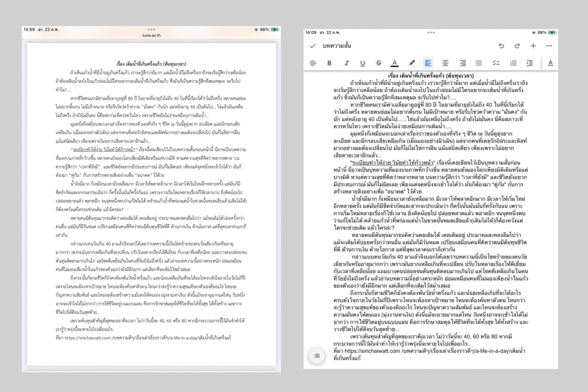Image resolution: width=588 pixels, height=392 pixels.
Task: Select the highlighter pen tool
Action: 412,63
